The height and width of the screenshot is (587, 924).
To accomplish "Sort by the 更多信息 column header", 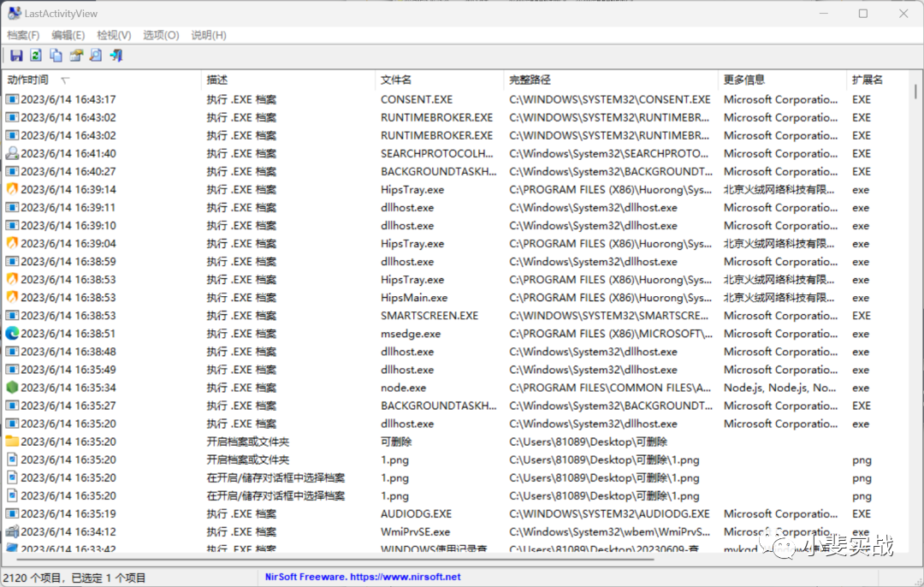I will [782, 80].
